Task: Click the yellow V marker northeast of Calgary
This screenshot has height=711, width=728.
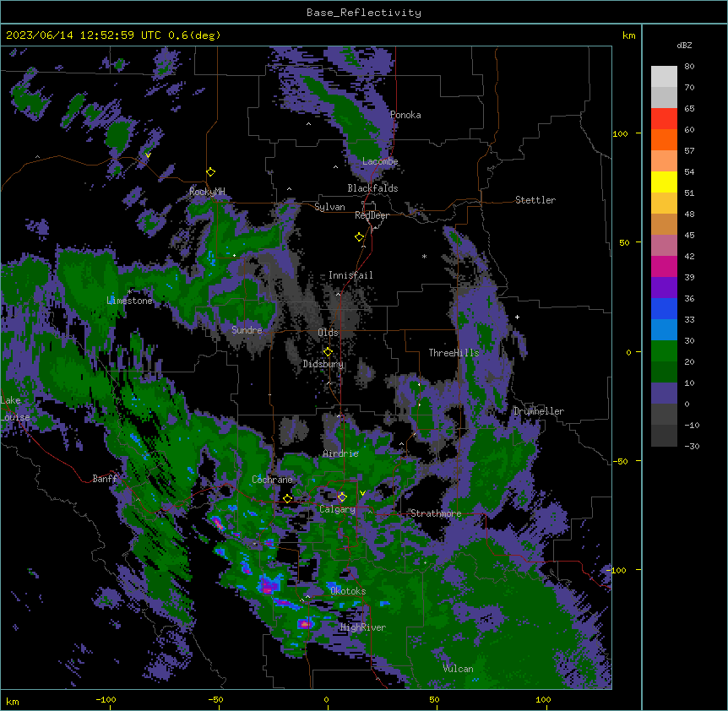Action: point(362,493)
